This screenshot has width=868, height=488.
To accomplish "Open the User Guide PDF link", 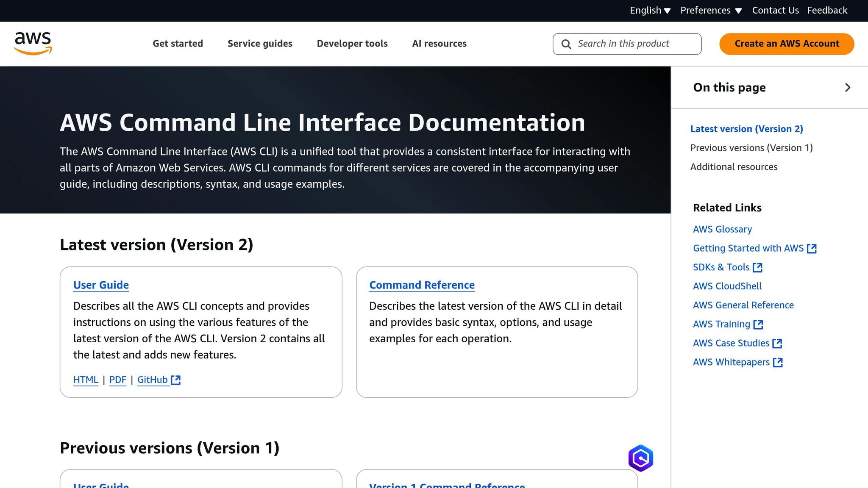I will tap(118, 380).
